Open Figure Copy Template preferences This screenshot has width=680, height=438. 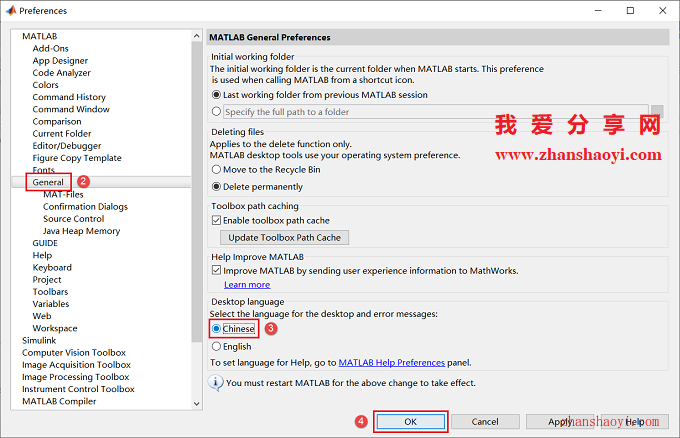[77, 157]
